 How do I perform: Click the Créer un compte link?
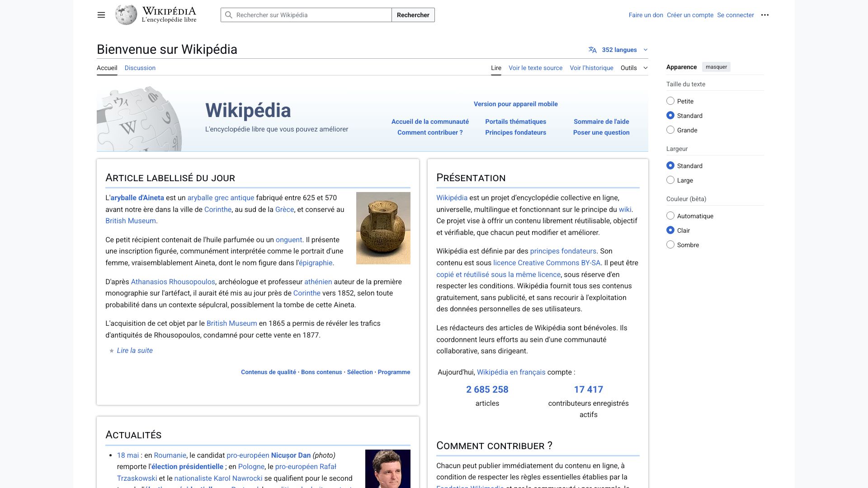click(690, 15)
